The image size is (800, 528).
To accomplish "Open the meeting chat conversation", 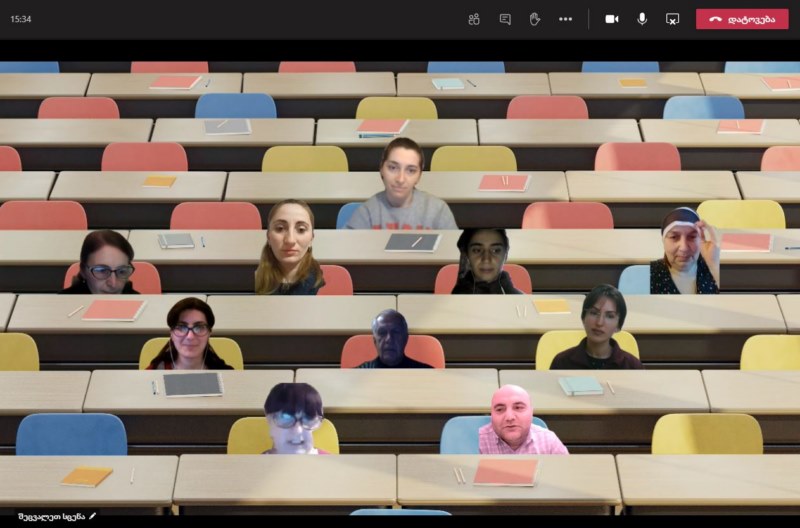I will point(505,19).
